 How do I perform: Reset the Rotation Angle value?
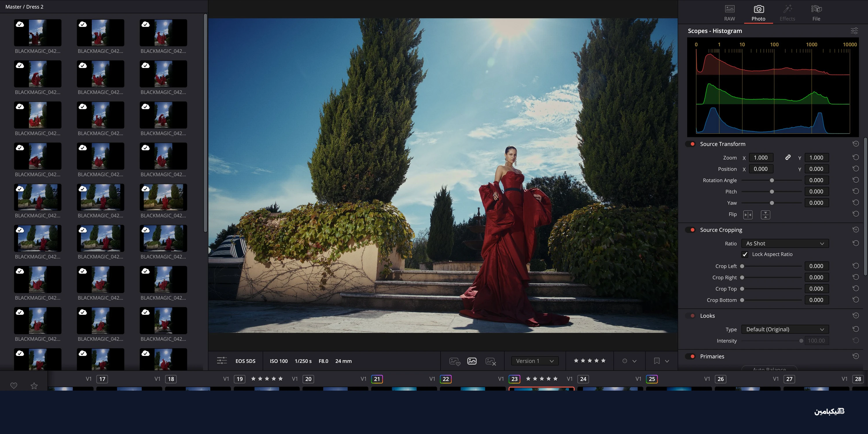(856, 180)
